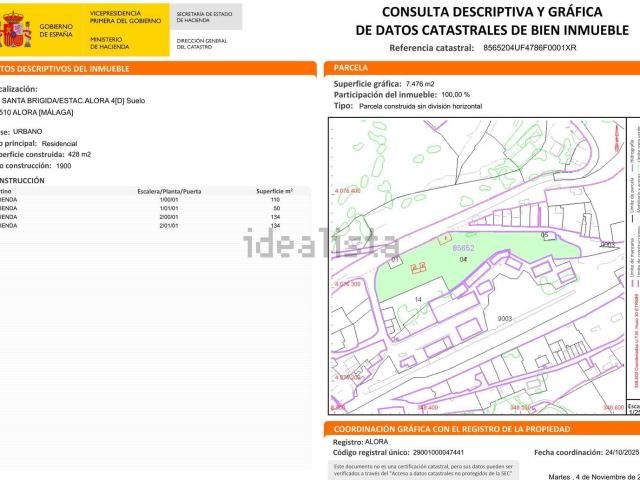Viewport: 640px width, 480px height.
Task: Select surface '134' in the 2/00/01 row
Action: coord(275,217)
